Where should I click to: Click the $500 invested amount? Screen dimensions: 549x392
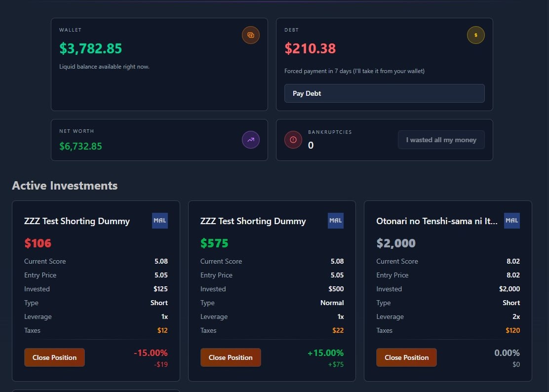pos(336,289)
